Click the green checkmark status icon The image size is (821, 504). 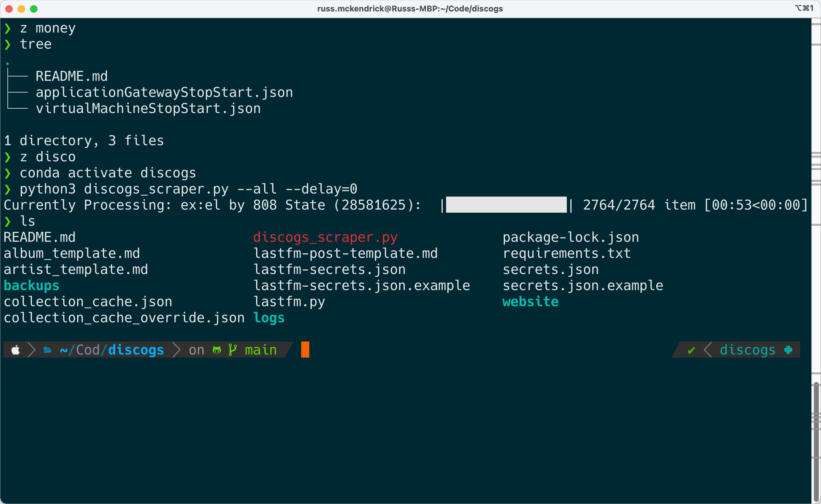point(691,350)
